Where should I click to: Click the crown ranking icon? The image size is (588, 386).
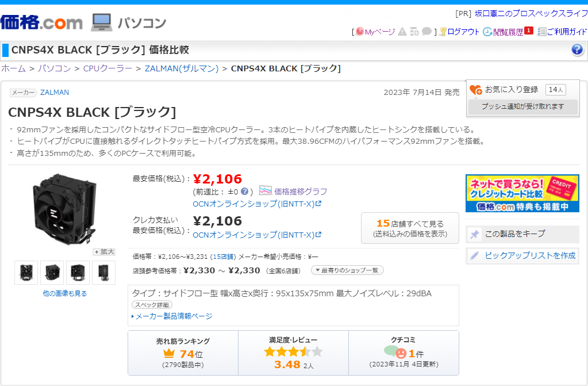pyautogui.click(x=169, y=353)
